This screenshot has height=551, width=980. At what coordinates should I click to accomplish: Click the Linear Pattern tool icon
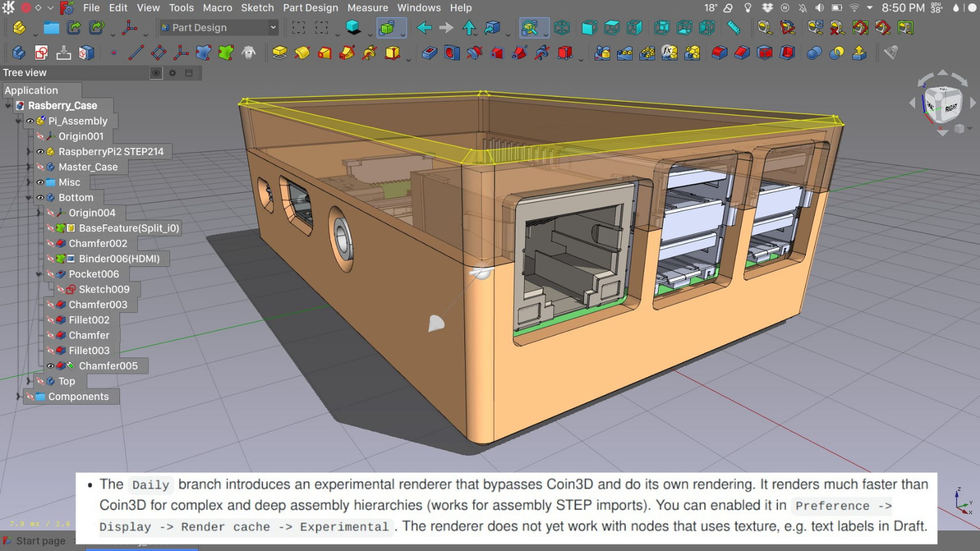[625, 53]
